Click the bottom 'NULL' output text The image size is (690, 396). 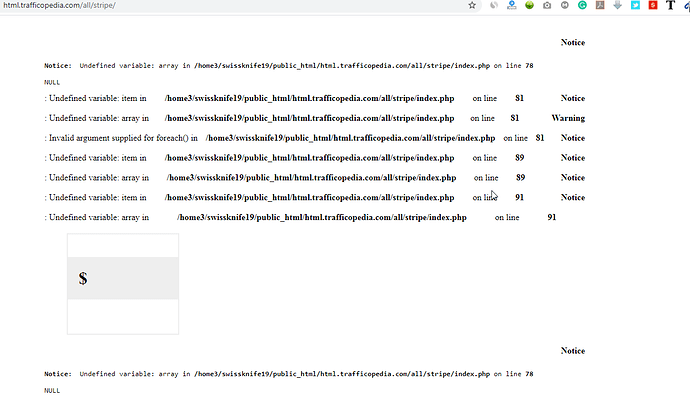52,391
